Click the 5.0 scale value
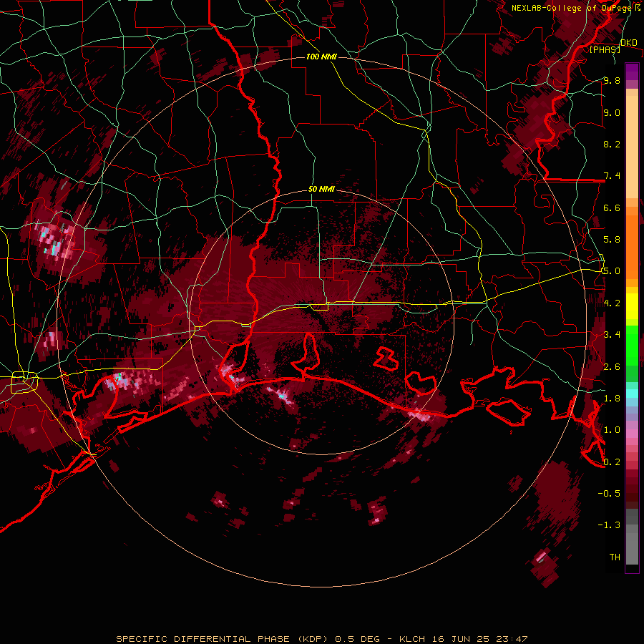 click(x=612, y=271)
